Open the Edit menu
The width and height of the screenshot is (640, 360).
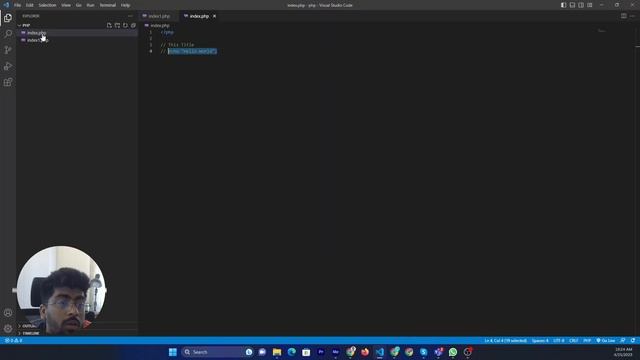(x=30, y=5)
